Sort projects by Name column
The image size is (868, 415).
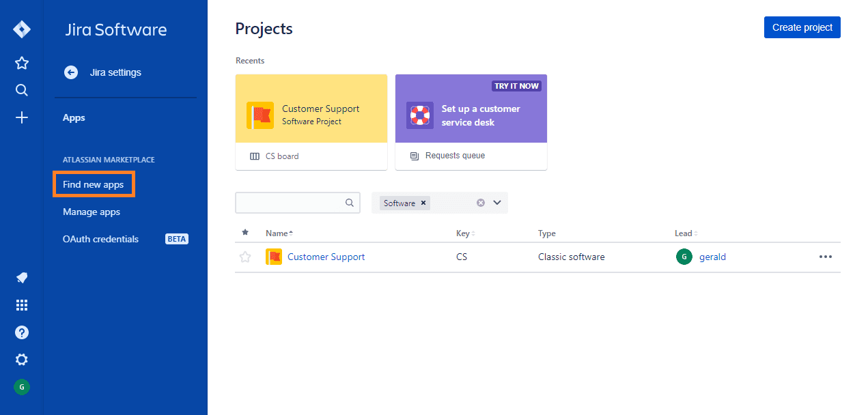(x=279, y=233)
